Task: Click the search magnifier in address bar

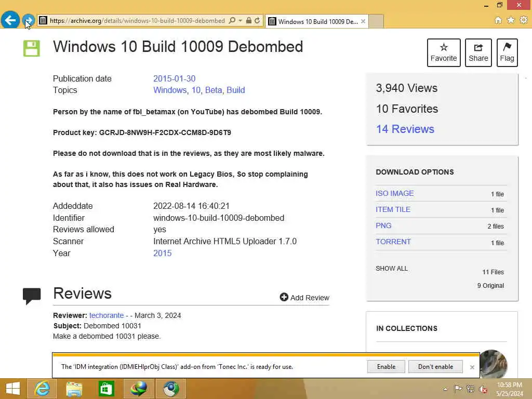Action: coord(232,21)
